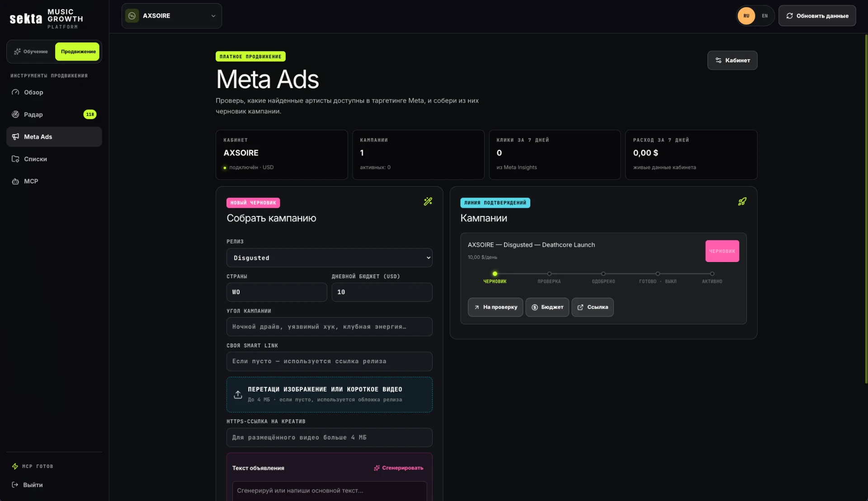Click the Обновить данные refresh button
Image resolution: width=868 pixels, height=501 pixels.
[x=817, y=16]
